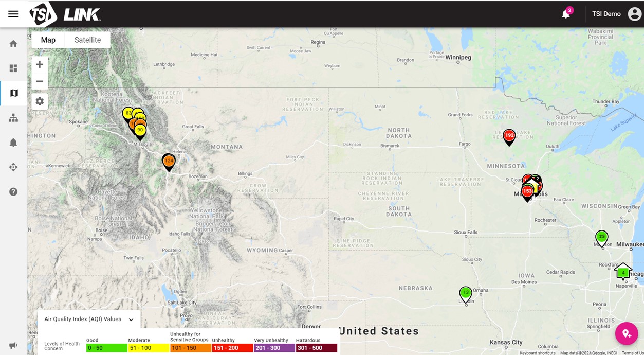Open notifications bell with badge
Image resolution: width=644 pixels, height=355 pixels.
[566, 14]
